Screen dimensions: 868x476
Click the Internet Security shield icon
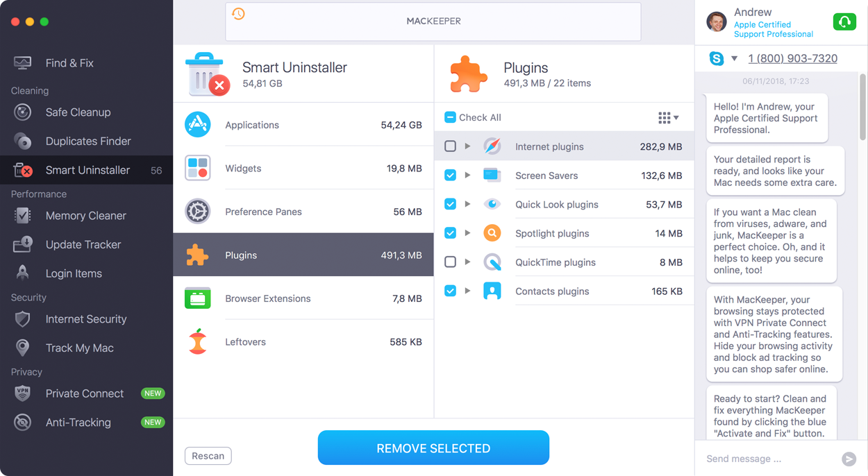(x=23, y=319)
